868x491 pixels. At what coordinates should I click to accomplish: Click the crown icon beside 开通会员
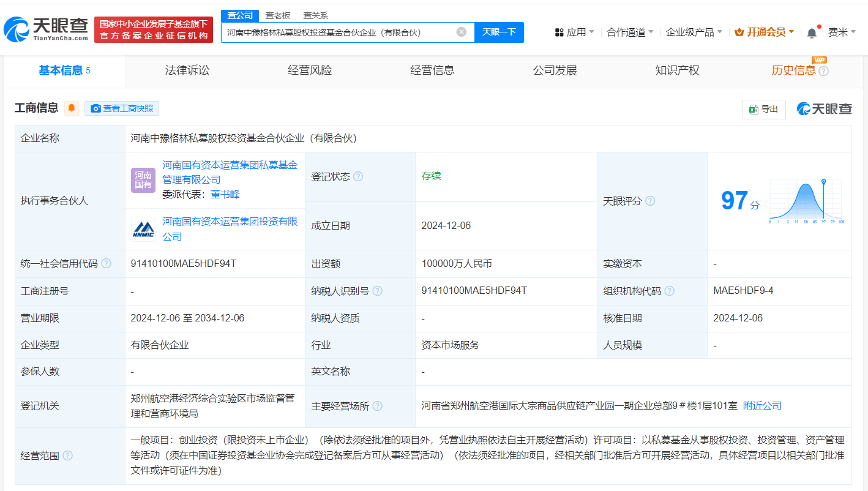pyautogui.click(x=739, y=32)
